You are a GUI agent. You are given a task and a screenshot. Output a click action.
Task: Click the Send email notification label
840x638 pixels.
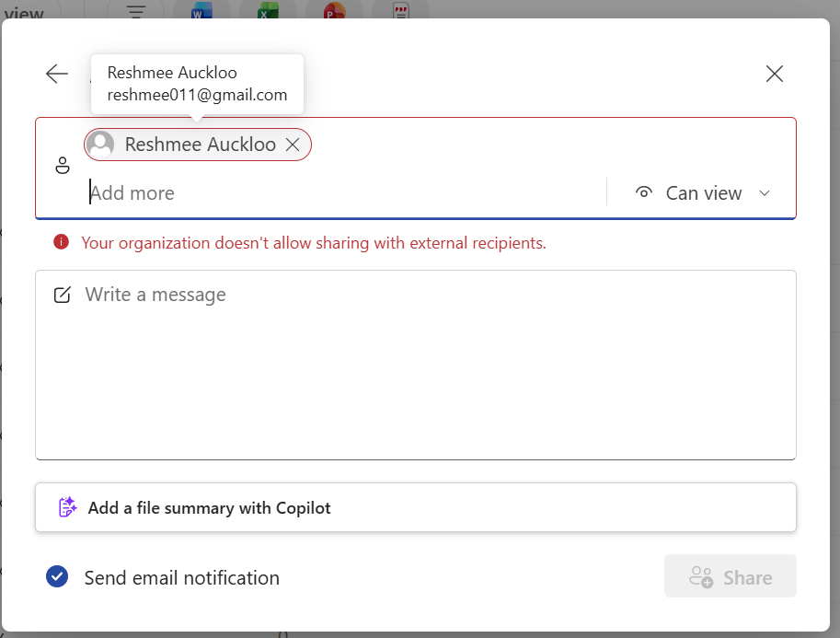point(181,578)
